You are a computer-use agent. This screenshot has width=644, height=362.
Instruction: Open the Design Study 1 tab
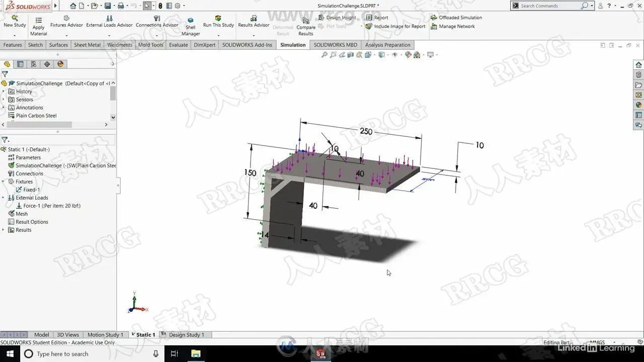click(x=186, y=335)
